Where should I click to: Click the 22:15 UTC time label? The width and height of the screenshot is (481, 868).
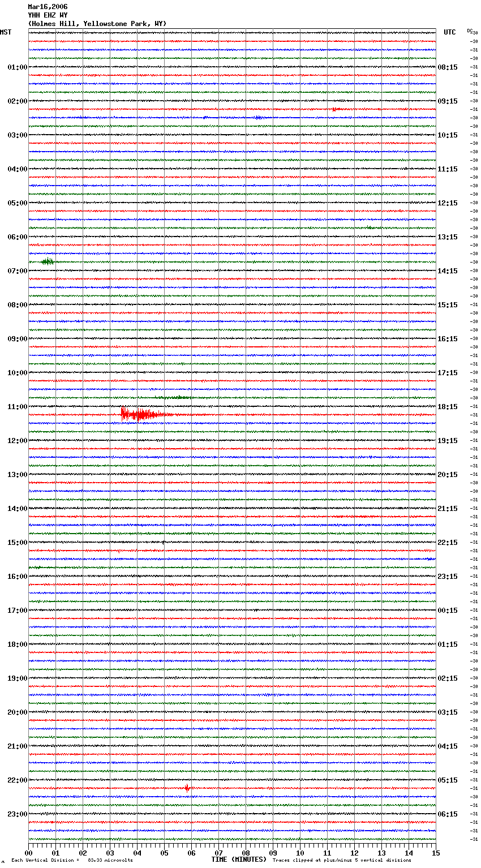click(448, 543)
